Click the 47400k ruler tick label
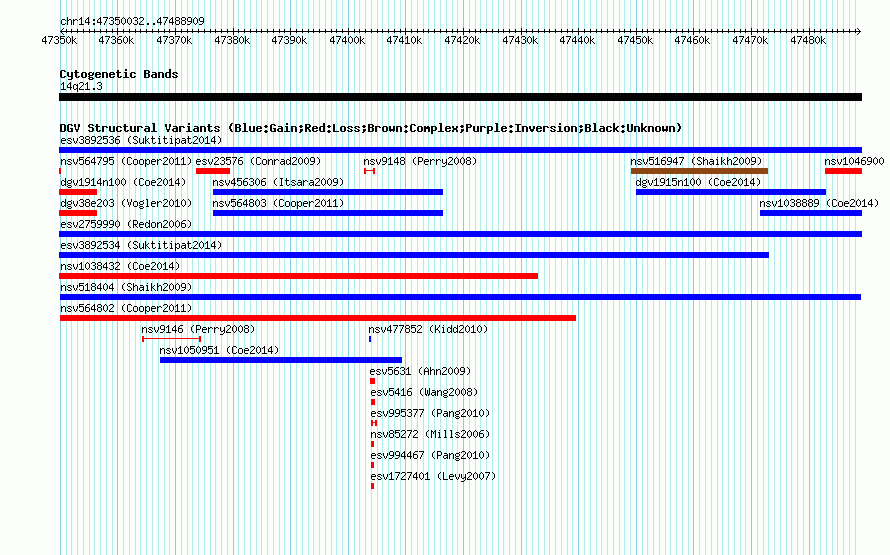 click(x=347, y=40)
